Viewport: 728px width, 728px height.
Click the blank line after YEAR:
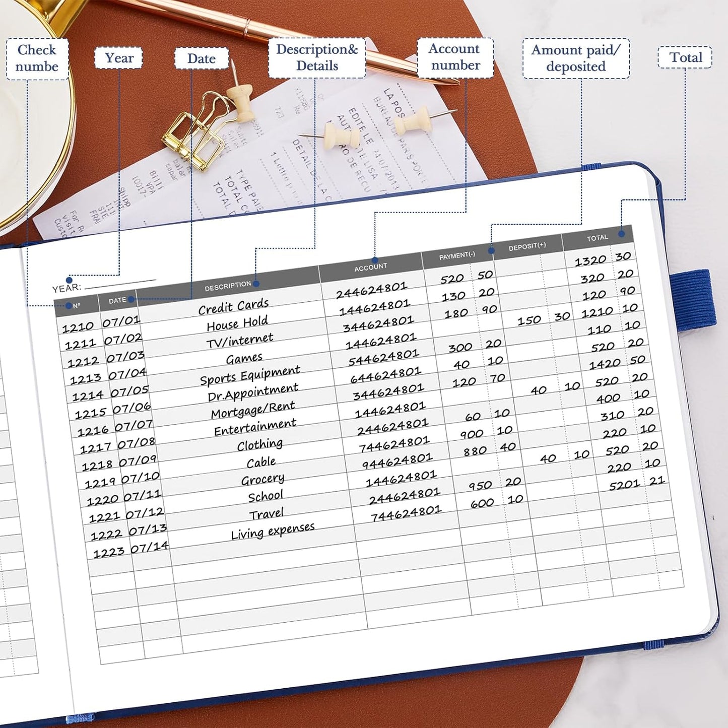coord(120,284)
